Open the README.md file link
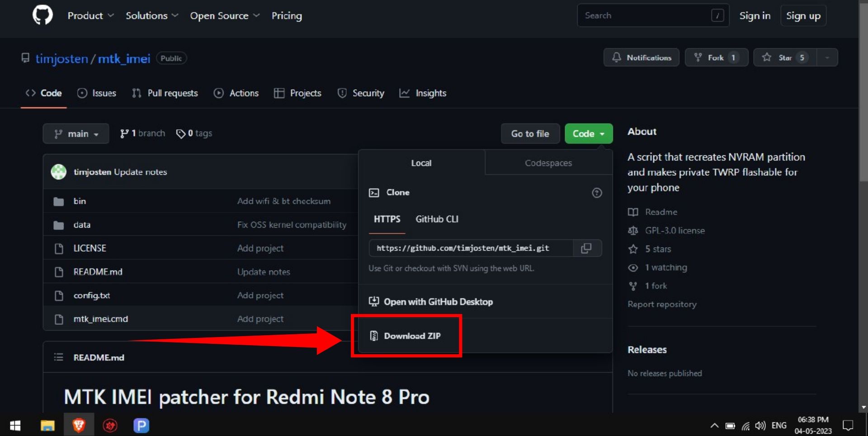868x436 pixels. coord(98,272)
